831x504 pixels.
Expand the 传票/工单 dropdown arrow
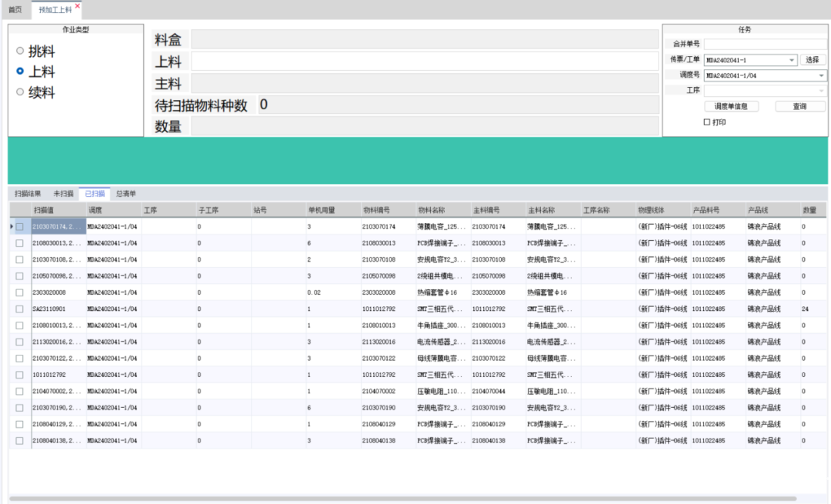click(792, 60)
